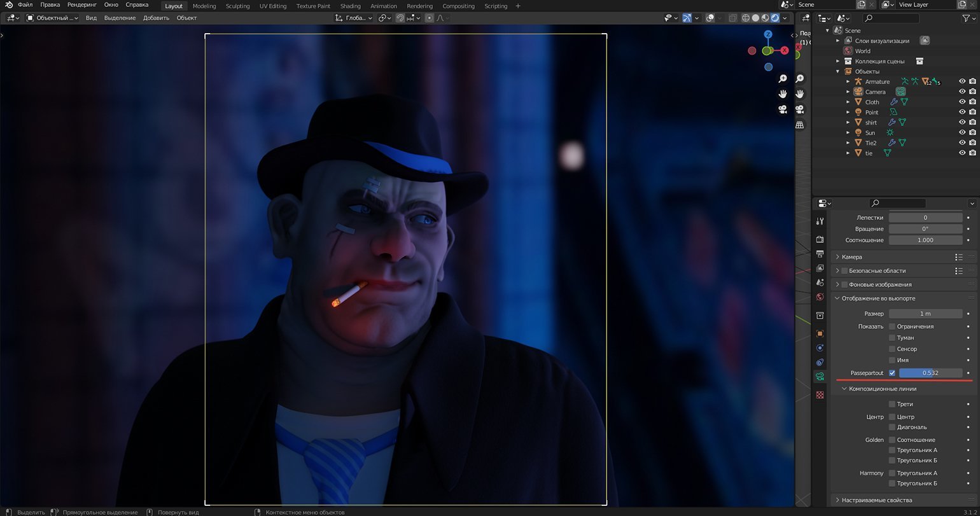Viewport: 980px width, 516px height.
Task: Adjust the Passepartout opacity slider
Action: (930, 373)
